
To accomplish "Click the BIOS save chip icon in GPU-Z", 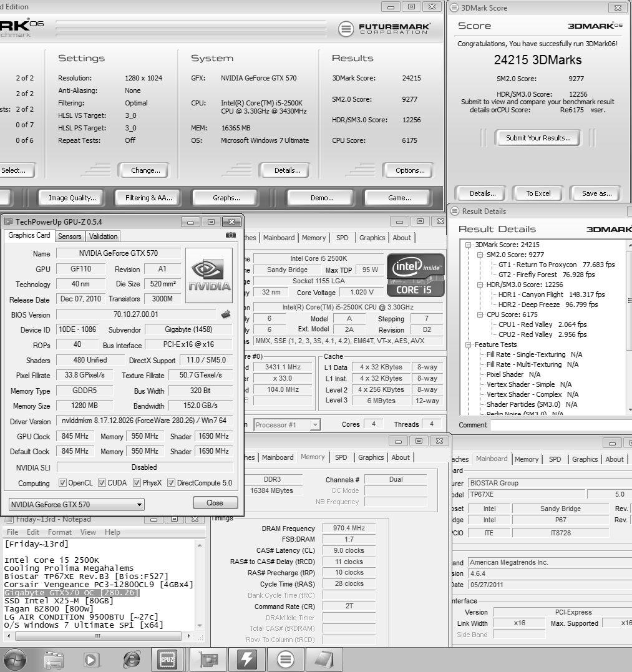I will click(x=226, y=314).
